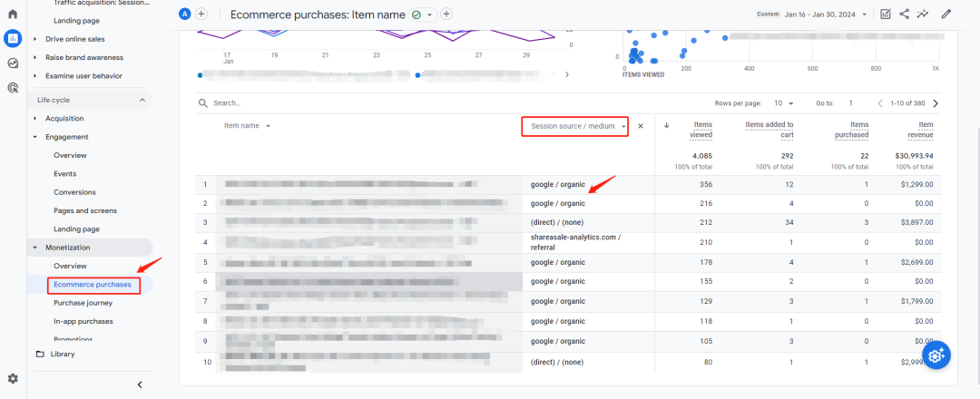
Task: Click the 356 items viewed cell
Action: 706,184
